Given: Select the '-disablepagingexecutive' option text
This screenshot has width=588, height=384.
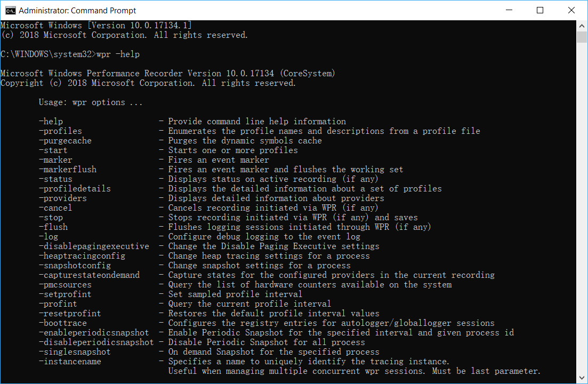Looking at the screenshot, I should tap(94, 246).
